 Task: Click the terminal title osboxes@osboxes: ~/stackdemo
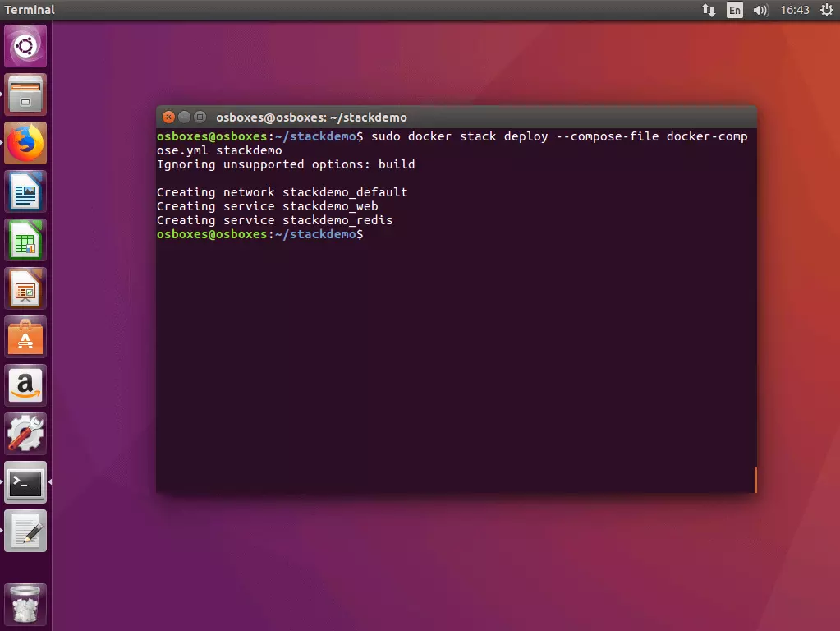[311, 117]
